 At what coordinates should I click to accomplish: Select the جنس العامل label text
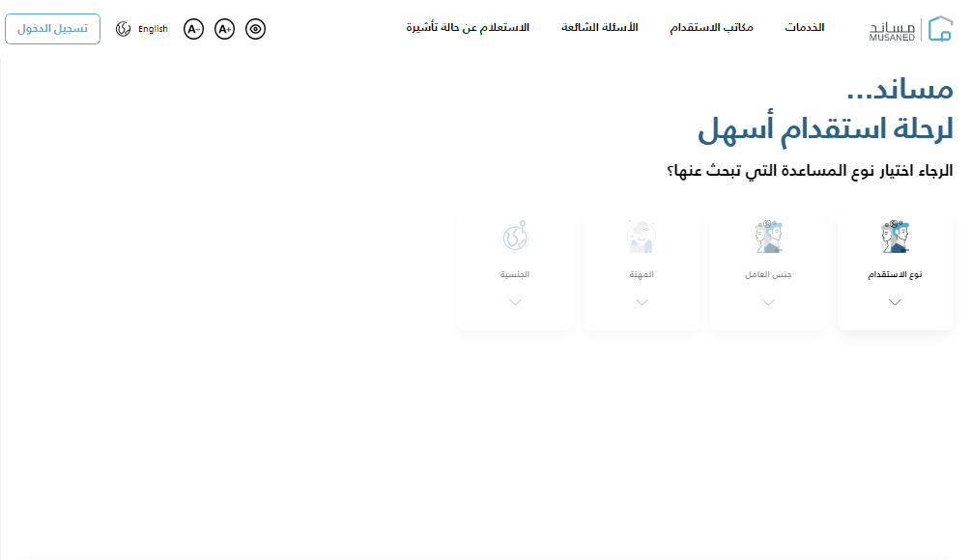[x=768, y=274]
